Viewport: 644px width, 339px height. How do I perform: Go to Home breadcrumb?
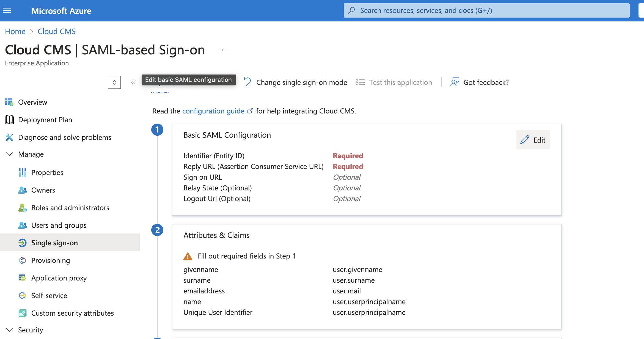tap(15, 31)
